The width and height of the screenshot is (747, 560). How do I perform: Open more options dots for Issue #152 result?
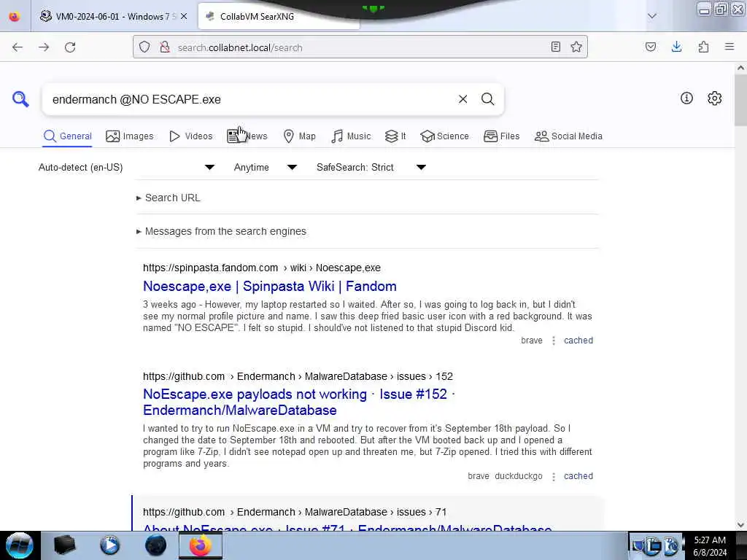553,476
